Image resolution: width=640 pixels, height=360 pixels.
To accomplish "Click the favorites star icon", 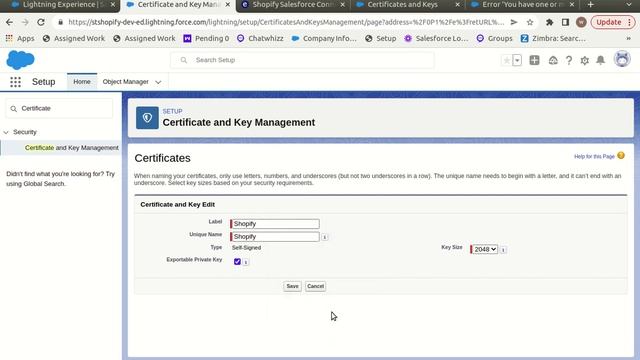I will click(x=507, y=60).
